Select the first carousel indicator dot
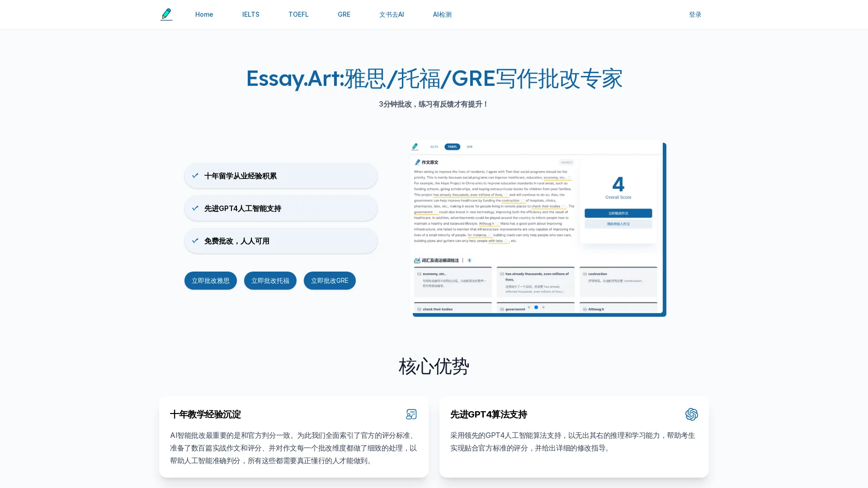The width and height of the screenshot is (868, 488). [x=529, y=307]
